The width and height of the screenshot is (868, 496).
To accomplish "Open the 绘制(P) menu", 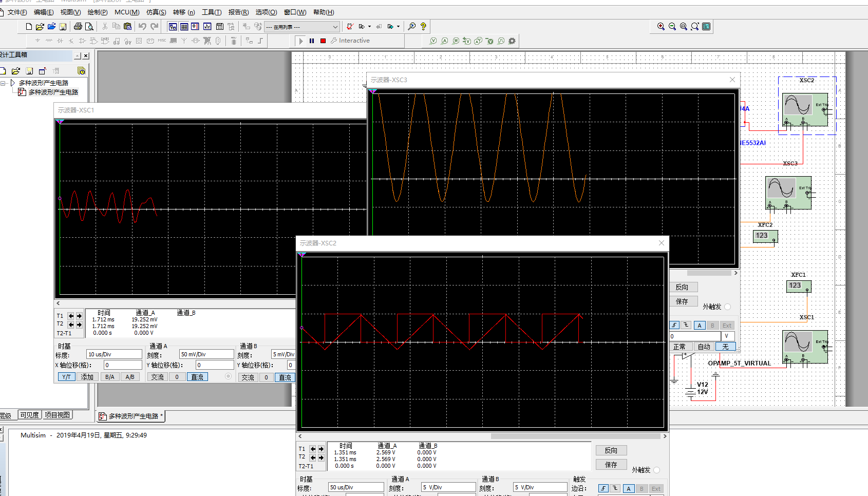I will tap(98, 12).
